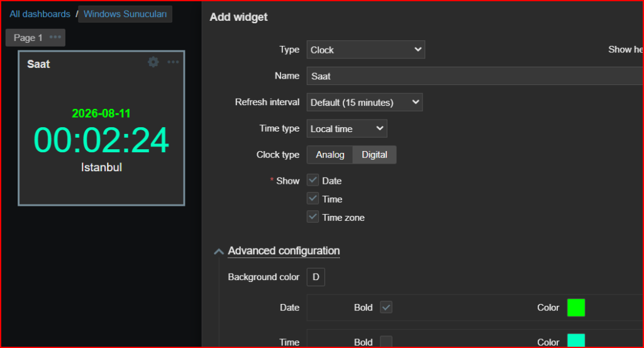The image size is (644, 348).
Task: Click into the Name field containing Saat
Action: (x=475, y=76)
